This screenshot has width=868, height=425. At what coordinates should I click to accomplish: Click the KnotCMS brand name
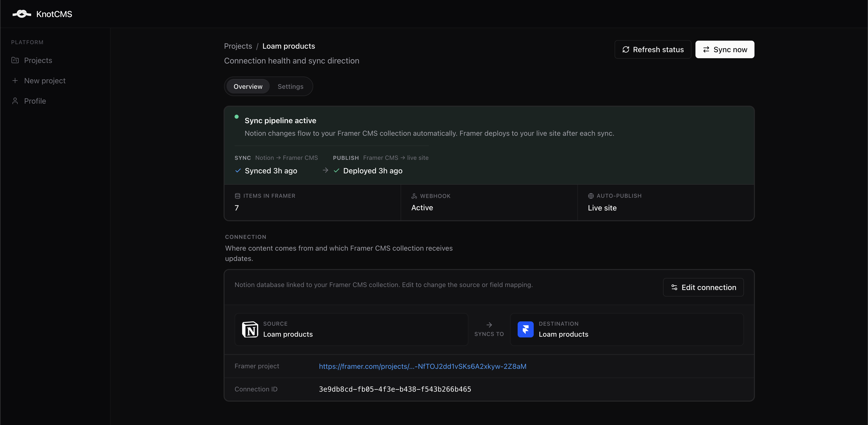click(x=54, y=14)
